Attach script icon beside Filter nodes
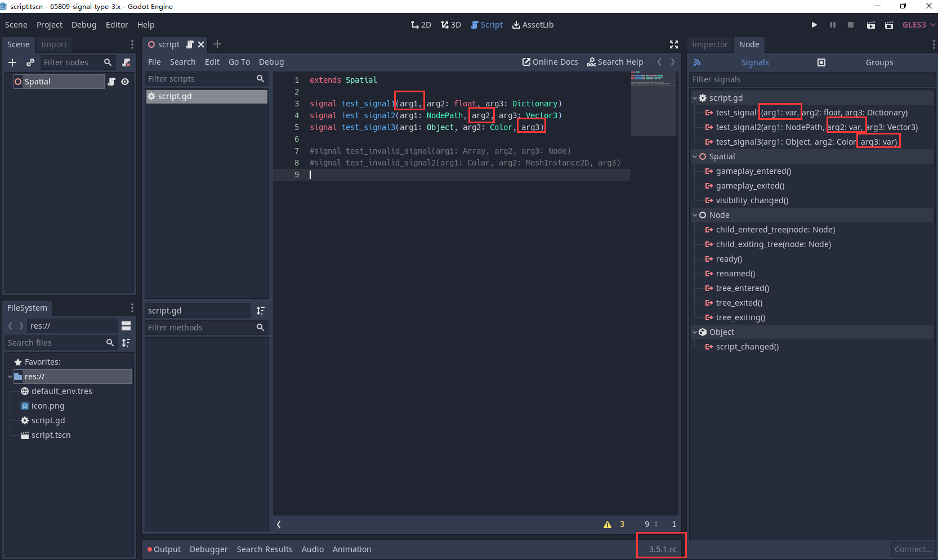This screenshot has width=938, height=560. point(126,62)
